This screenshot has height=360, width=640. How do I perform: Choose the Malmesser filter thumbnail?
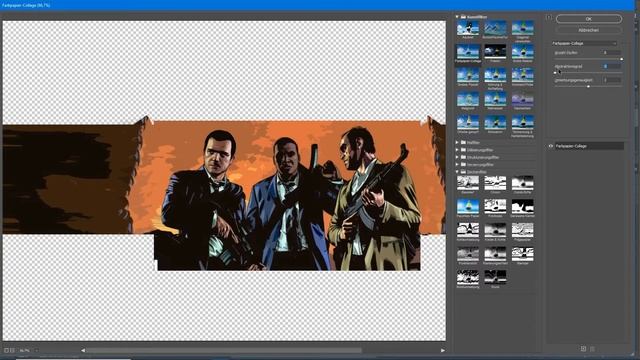click(495, 99)
